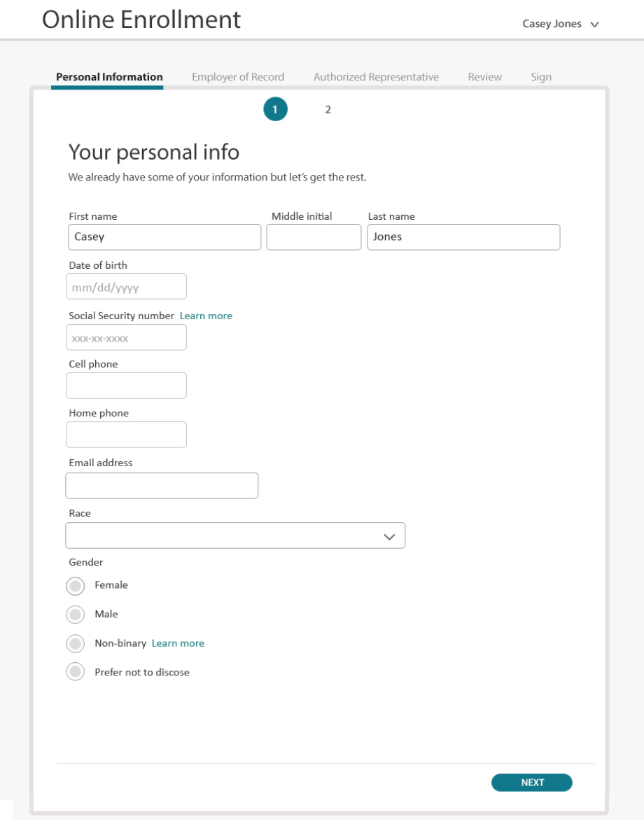Choose the Non-binary radio button

click(76, 644)
